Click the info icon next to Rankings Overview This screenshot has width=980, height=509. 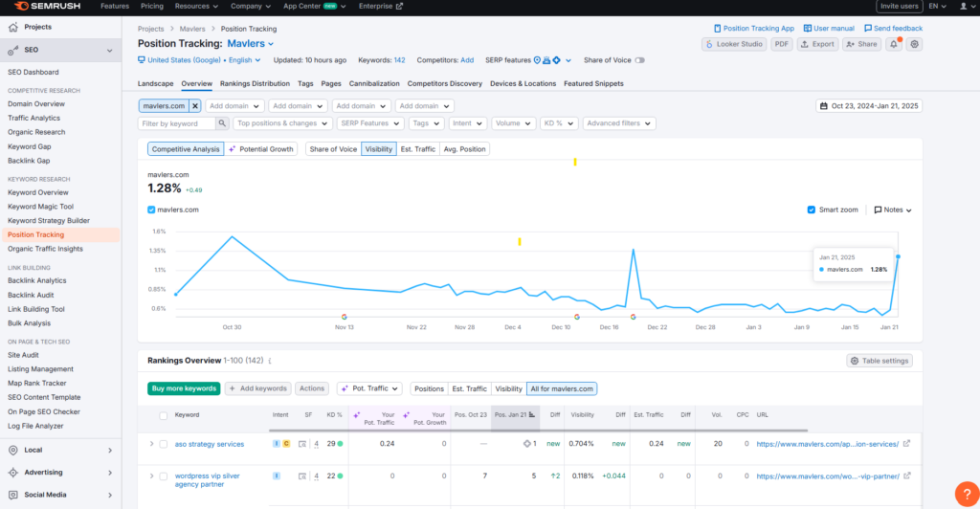coord(270,361)
